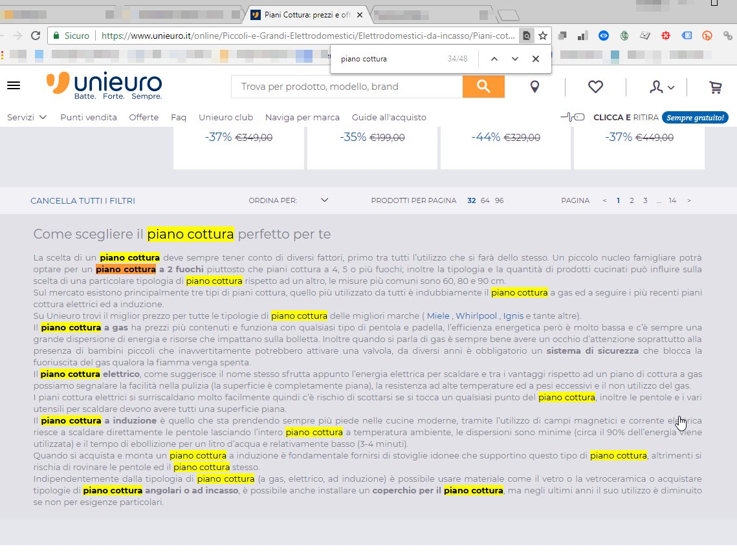
Task: Open the shopping cart icon
Action: click(715, 87)
